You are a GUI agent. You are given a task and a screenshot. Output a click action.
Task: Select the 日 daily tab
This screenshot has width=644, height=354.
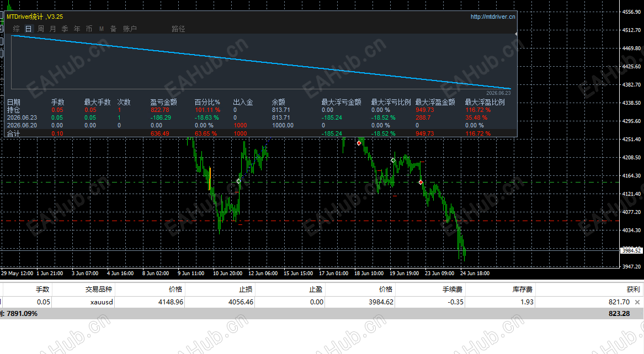coord(28,29)
